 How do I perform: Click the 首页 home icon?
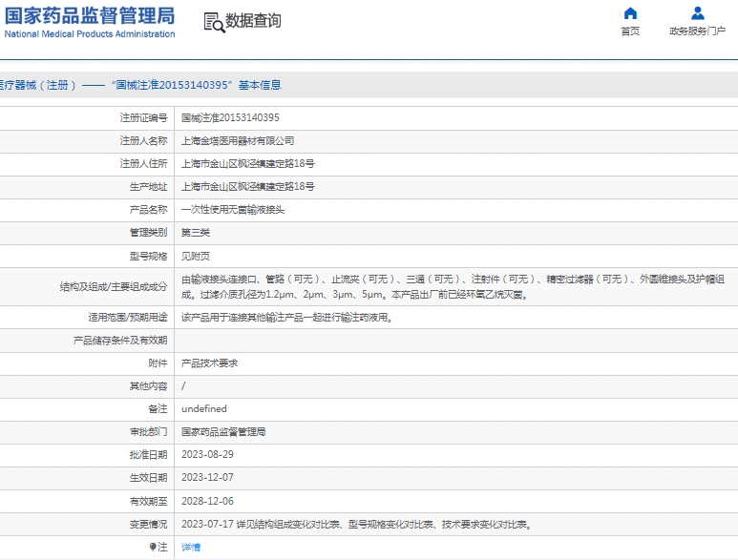click(630, 13)
